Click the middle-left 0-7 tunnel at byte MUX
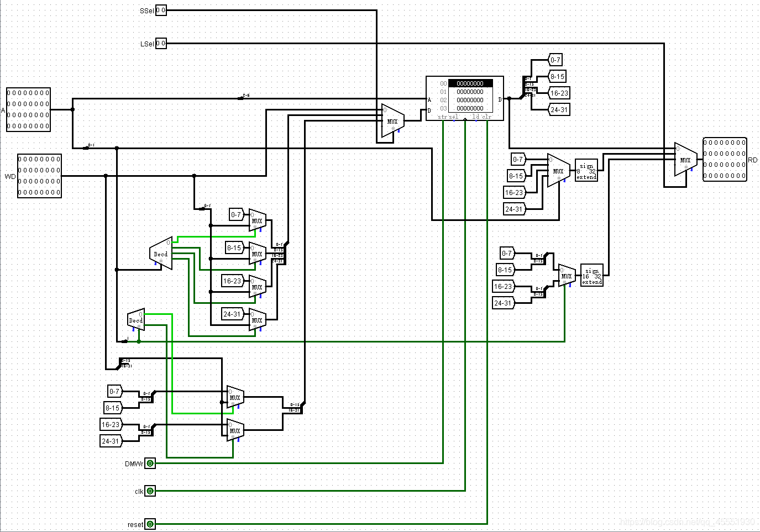The width and height of the screenshot is (760, 532). click(x=237, y=214)
